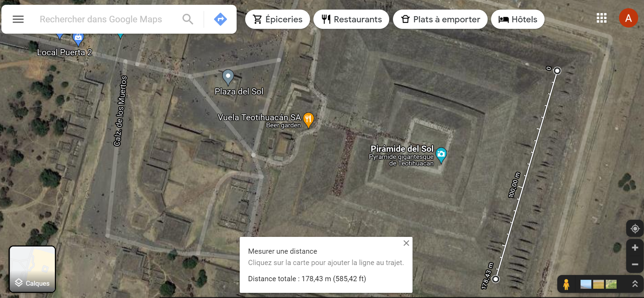Select the Plats à emporter chip
644x298 pixels.
440,19
